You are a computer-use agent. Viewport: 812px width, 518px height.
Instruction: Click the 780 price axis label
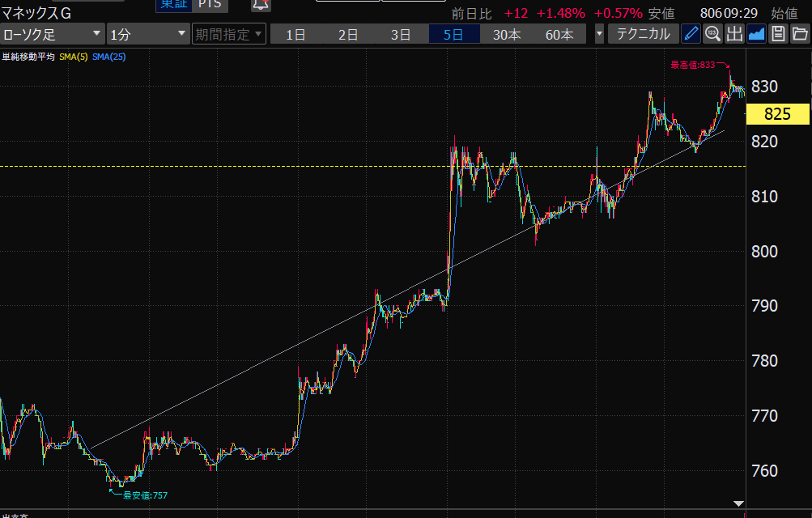764,361
